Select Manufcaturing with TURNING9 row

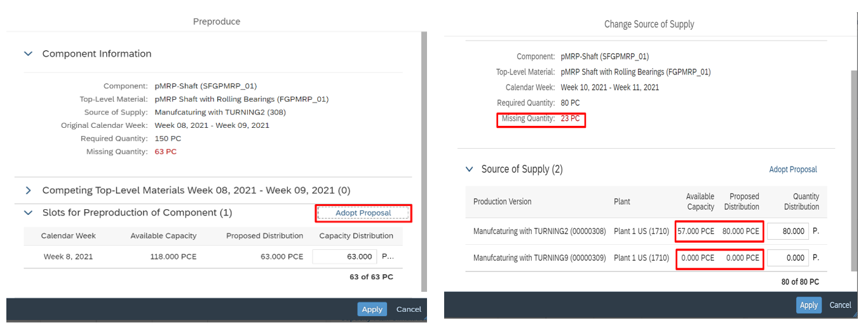[x=539, y=258]
